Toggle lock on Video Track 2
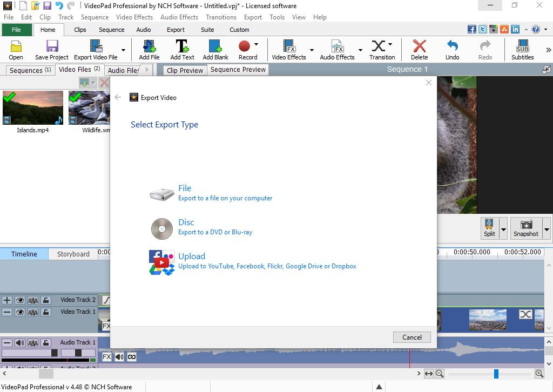 click(46, 300)
